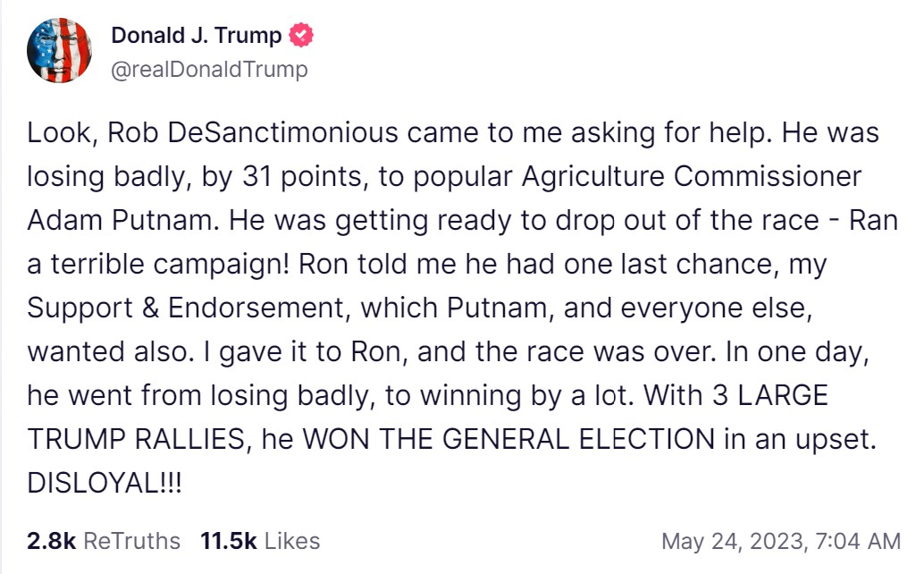View the 2.8k ReTruths list
Screen dimensions: 924x574
pos(104,541)
